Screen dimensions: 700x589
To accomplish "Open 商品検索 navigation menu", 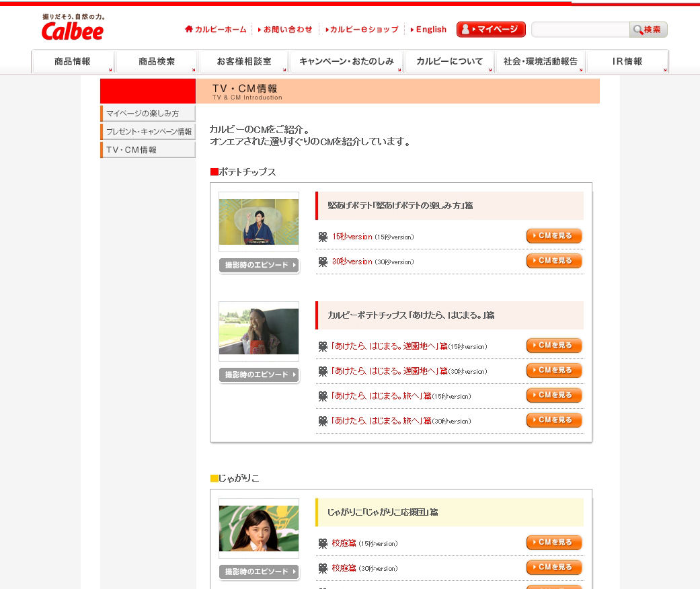I will (x=157, y=61).
